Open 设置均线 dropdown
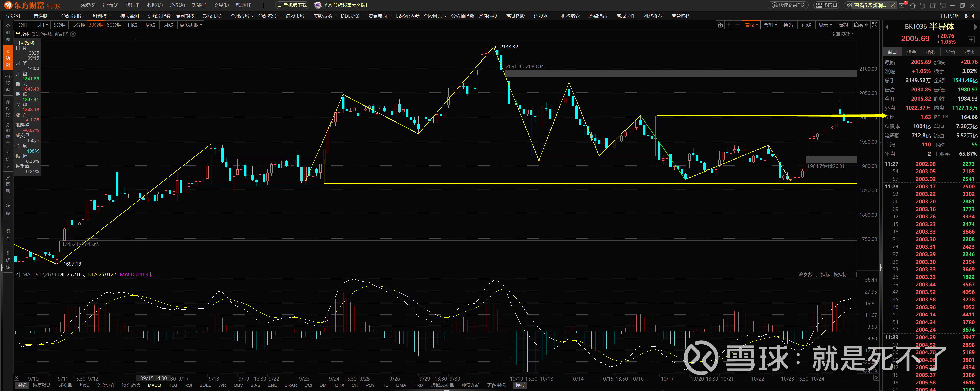980x391 pixels. (842, 34)
